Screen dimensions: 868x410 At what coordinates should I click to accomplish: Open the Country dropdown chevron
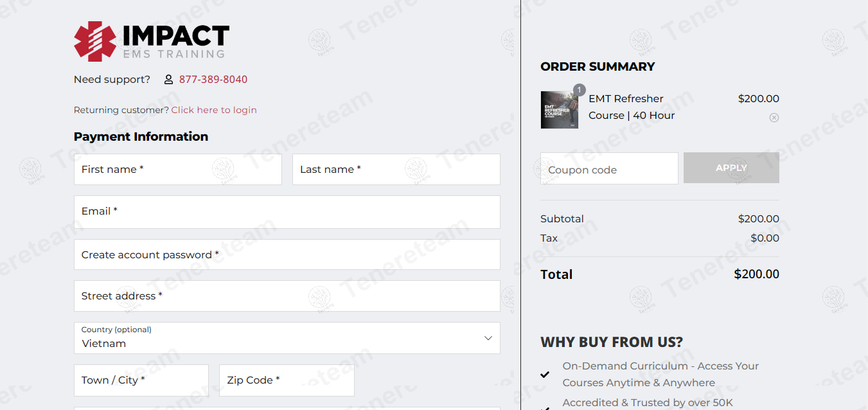[x=488, y=338]
